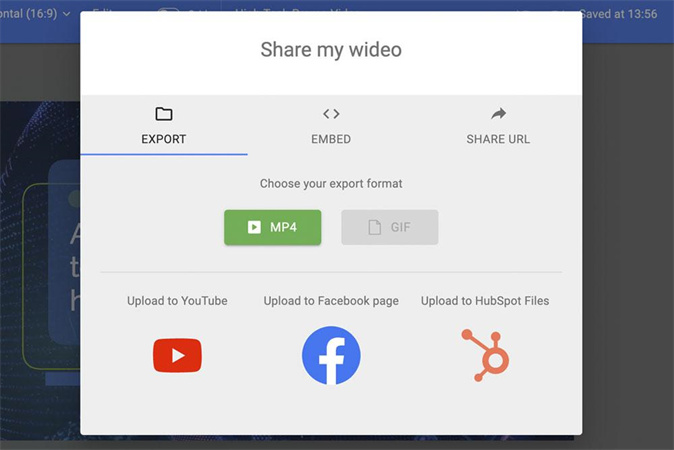Choose the GIF export format
The width and height of the screenshot is (674, 450).
390,227
